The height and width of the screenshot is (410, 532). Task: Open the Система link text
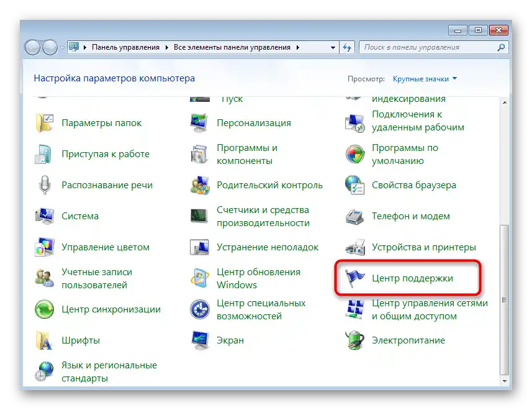80,216
